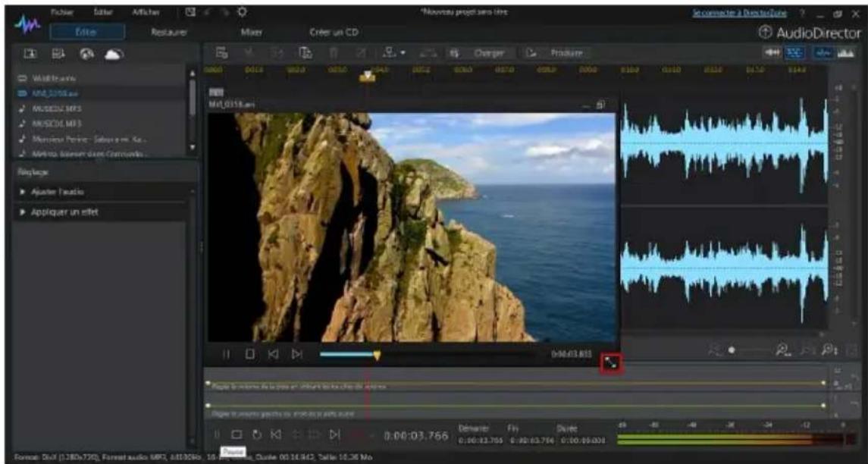This screenshot has height=464, width=868.
Task: Select the highlighted MVI video file in library
Action: tap(99, 94)
